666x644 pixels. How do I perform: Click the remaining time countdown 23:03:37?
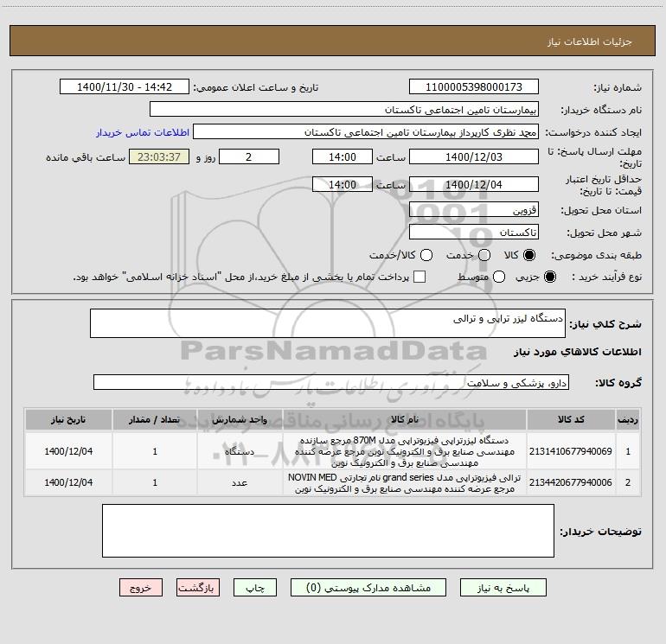(x=159, y=156)
